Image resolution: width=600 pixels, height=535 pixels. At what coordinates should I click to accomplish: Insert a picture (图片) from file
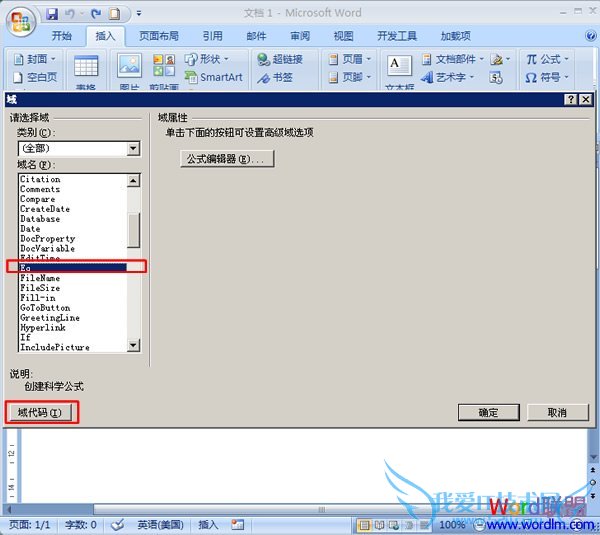[x=130, y=71]
